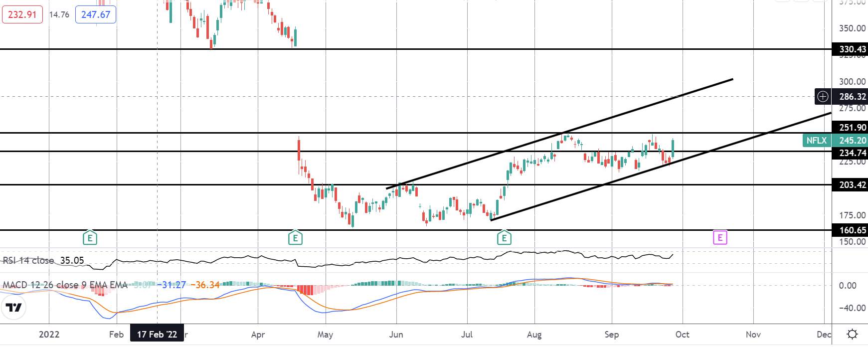
Task: Click the RSI value 35.05
Action: point(72,260)
